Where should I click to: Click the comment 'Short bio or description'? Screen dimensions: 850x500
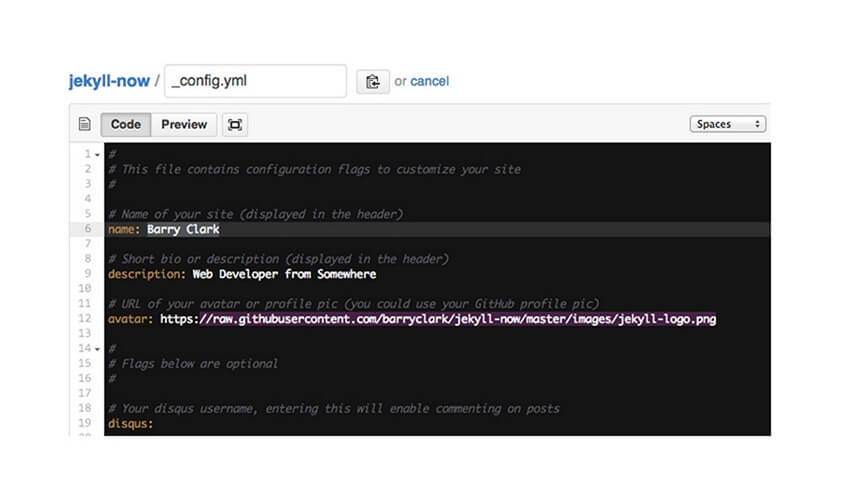(x=278, y=259)
